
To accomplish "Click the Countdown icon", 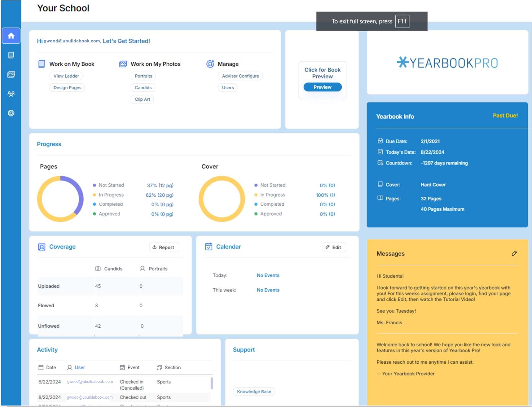I will [380, 163].
